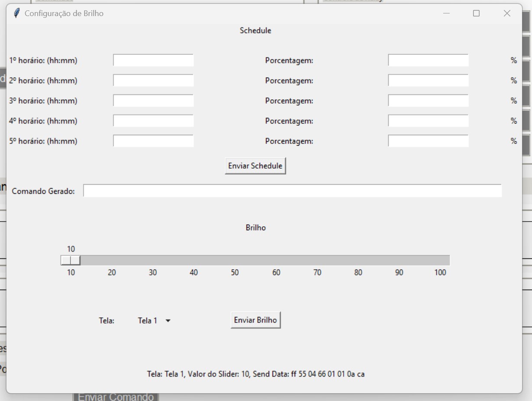
Task: Click the brightness slider track near 100
Action: click(441, 260)
